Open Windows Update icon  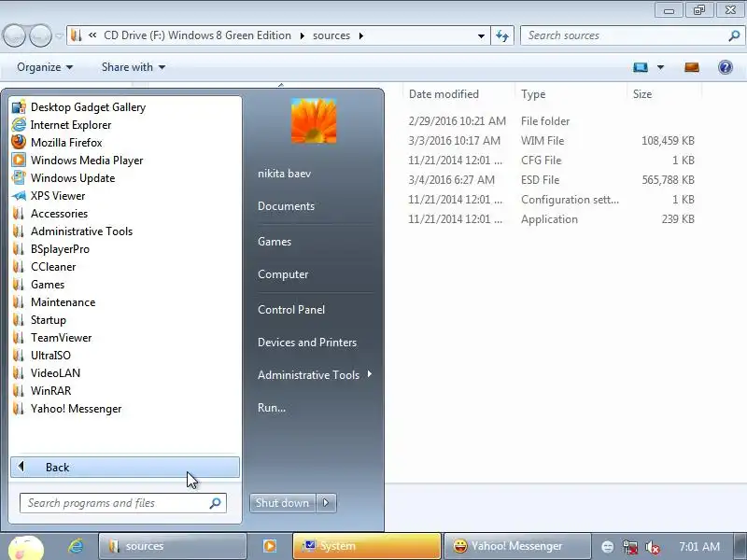[x=19, y=177]
